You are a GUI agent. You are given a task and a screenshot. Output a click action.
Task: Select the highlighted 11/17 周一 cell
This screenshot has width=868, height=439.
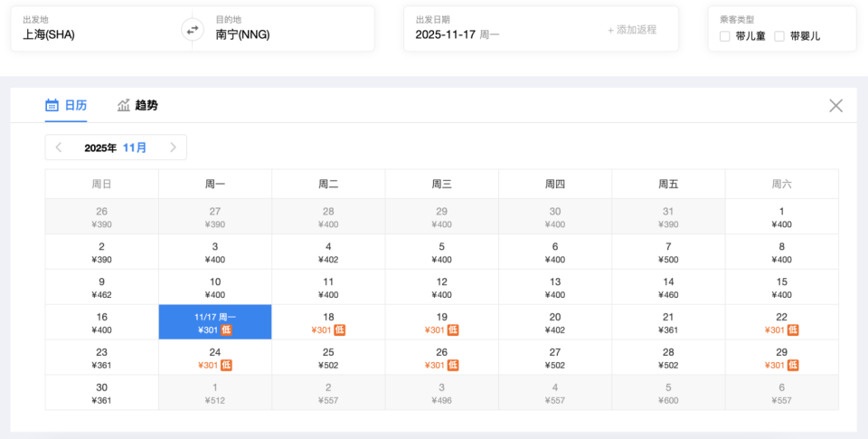coord(215,323)
